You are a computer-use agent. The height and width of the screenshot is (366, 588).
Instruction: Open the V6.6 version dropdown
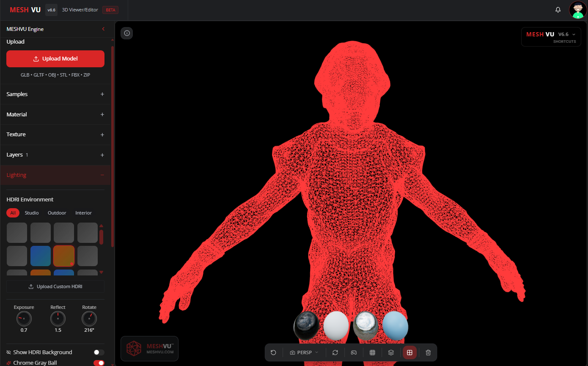click(x=567, y=34)
